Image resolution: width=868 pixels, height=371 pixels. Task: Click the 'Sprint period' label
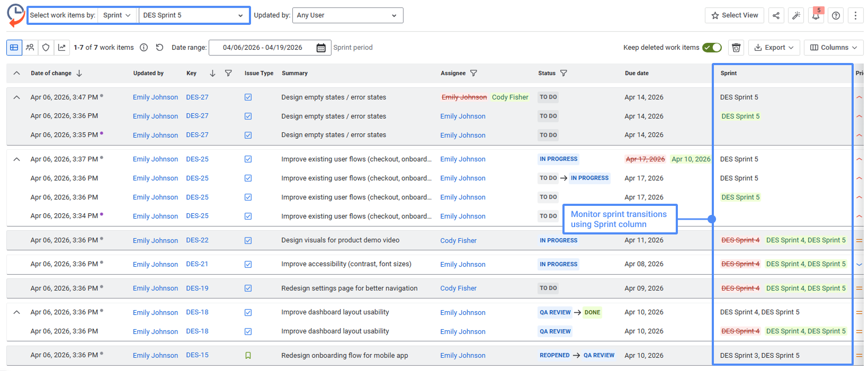pyautogui.click(x=353, y=48)
